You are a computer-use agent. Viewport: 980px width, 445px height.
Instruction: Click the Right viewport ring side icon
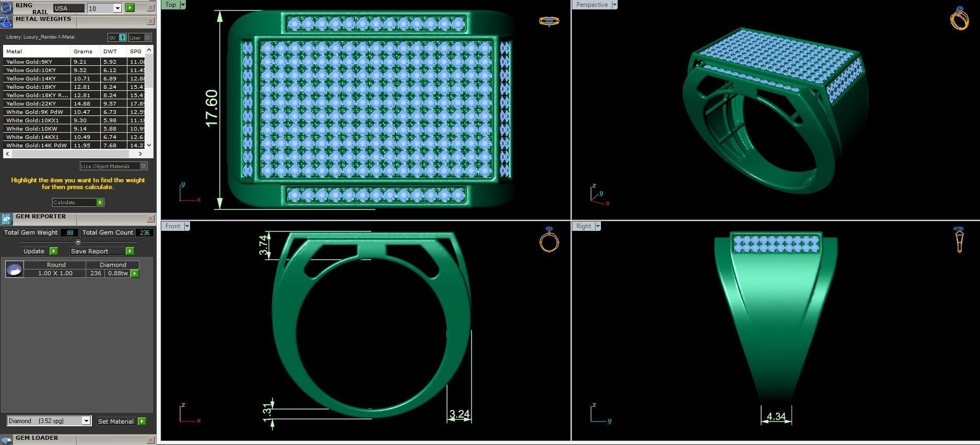pos(959,240)
